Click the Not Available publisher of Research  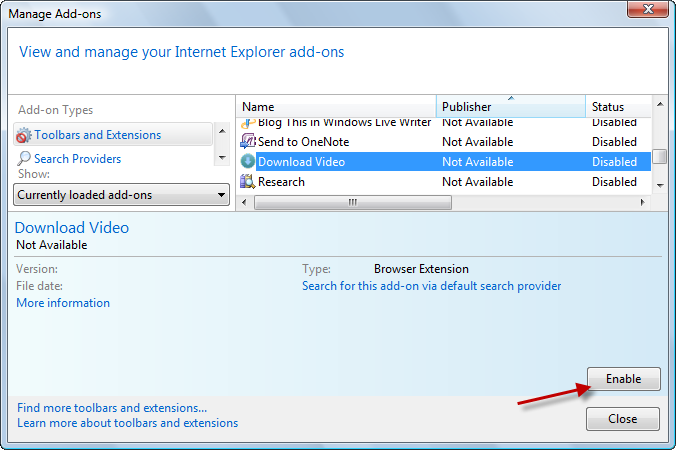pos(478,182)
